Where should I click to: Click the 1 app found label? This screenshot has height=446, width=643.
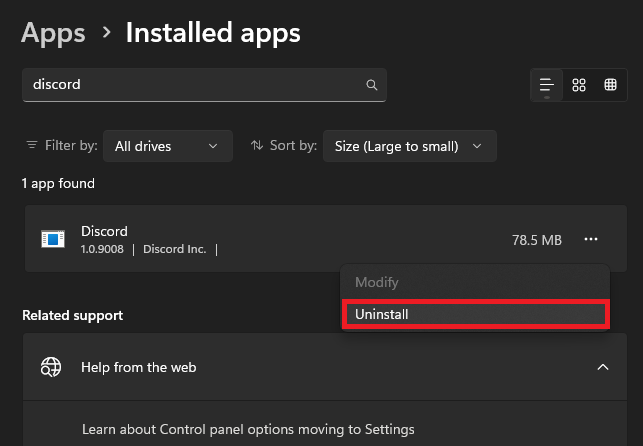58,183
